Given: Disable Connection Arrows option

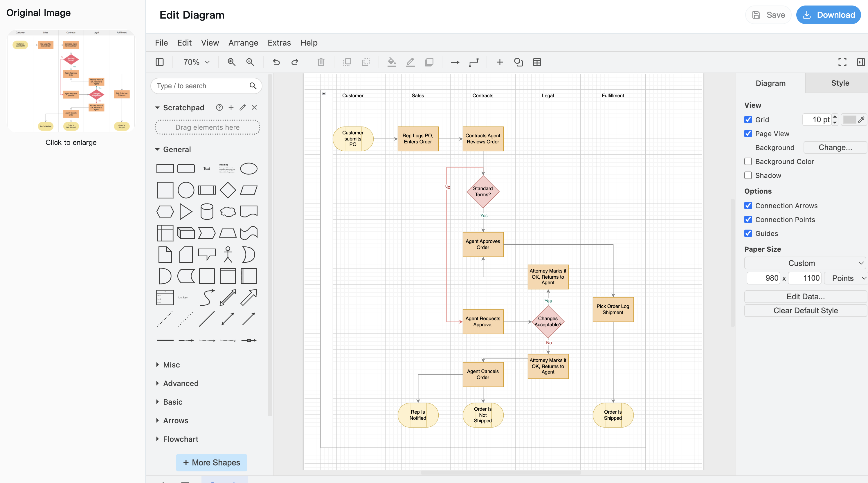Looking at the screenshot, I should tap(748, 206).
